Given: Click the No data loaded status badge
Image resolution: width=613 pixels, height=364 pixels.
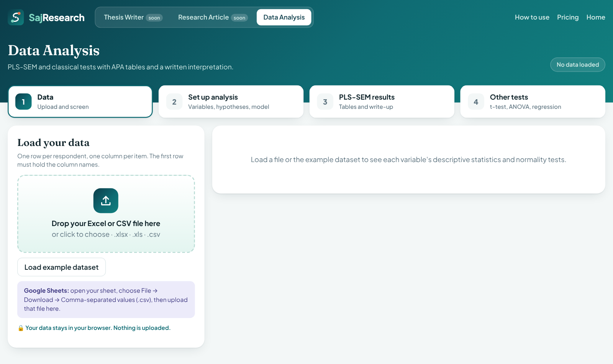Looking at the screenshot, I should (x=578, y=65).
